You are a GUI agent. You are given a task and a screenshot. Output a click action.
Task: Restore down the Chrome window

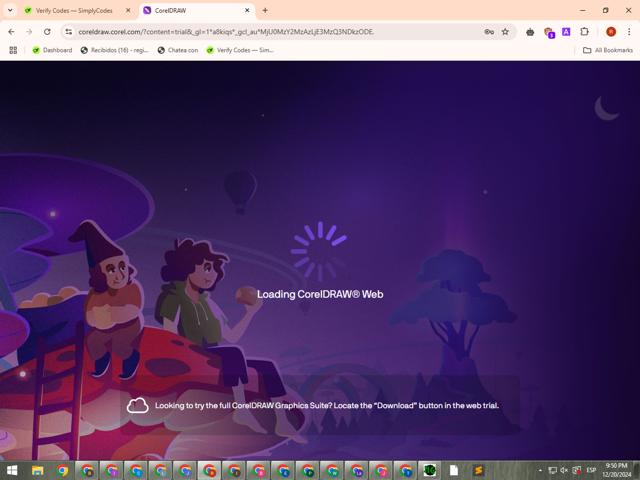(x=606, y=11)
